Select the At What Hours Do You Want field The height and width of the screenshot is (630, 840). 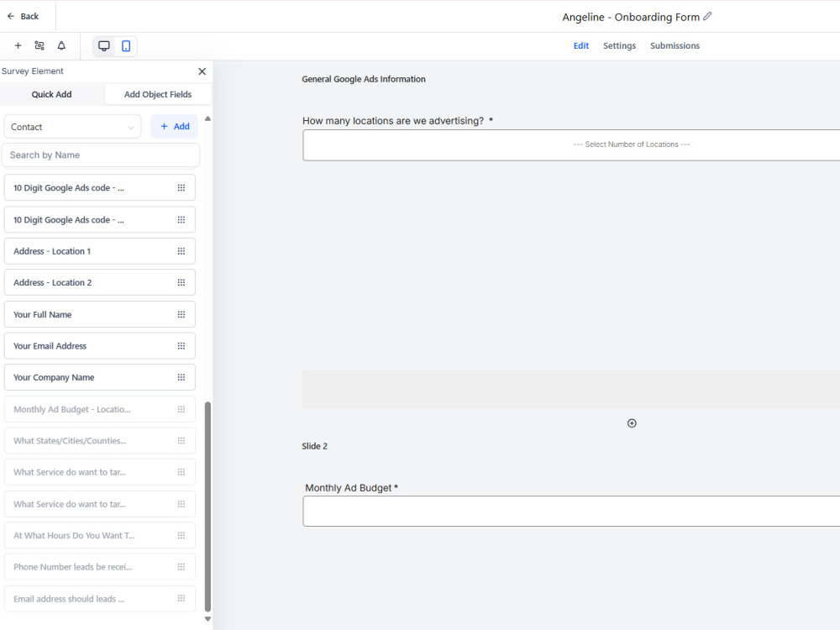(x=100, y=535)
